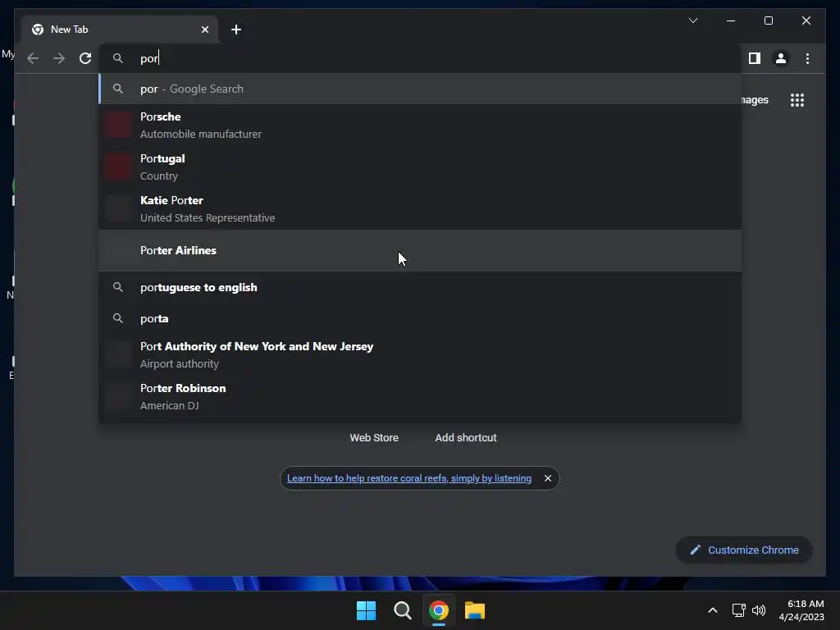The height and width of the screenshot is (630, 840).
Task: Open the Web Store shortcut
Action: point(374,438)
